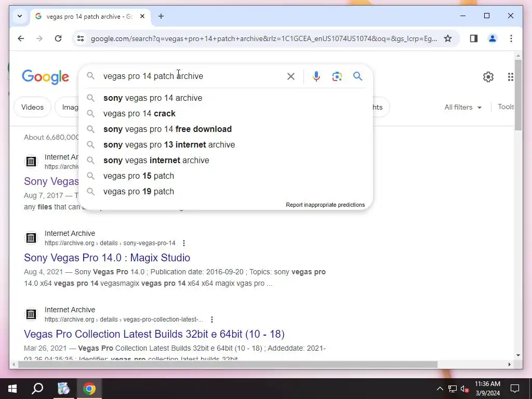Screen dimensions: 532x399
Task: Open more options for sony-vegas-pro-14 result
Action: 184,243
